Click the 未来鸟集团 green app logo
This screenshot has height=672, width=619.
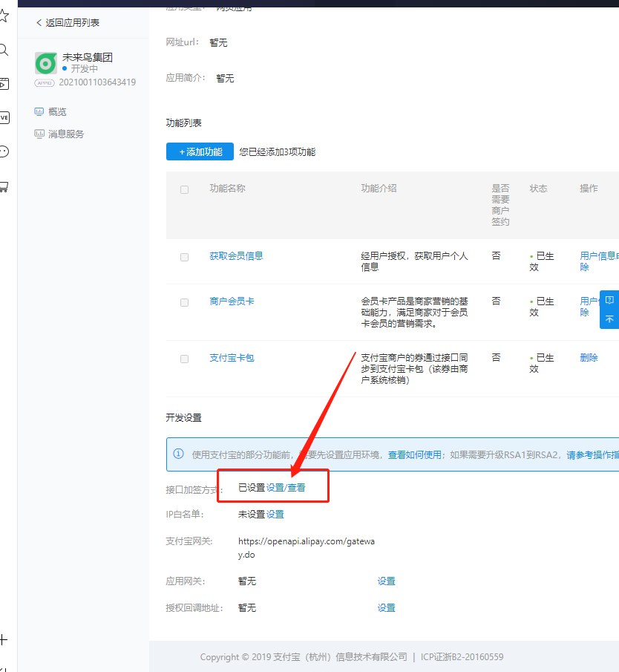pos(46,63)
